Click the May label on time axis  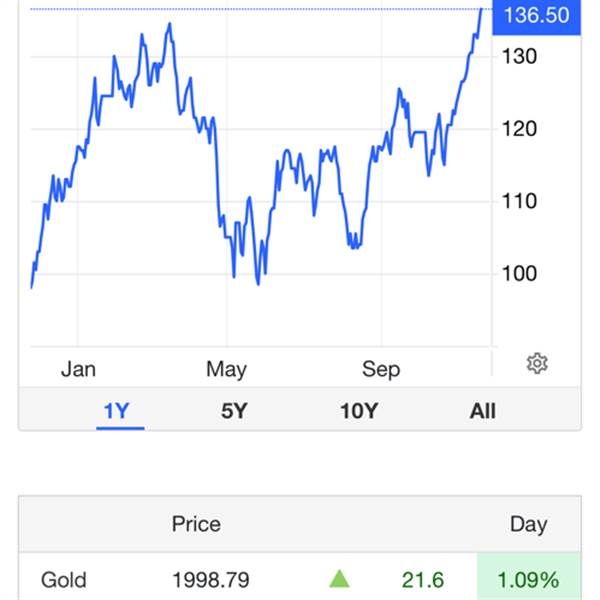tap(226, 369)
